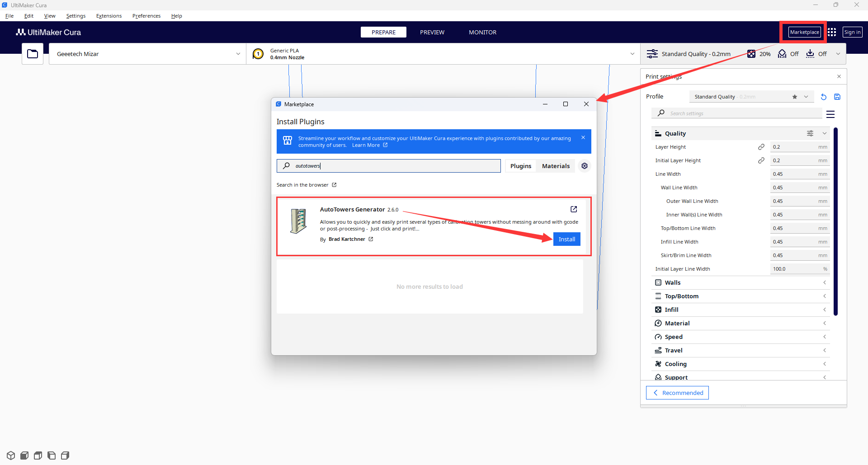Toggle Initial Layer Height link icon

(x=761, y=160)
